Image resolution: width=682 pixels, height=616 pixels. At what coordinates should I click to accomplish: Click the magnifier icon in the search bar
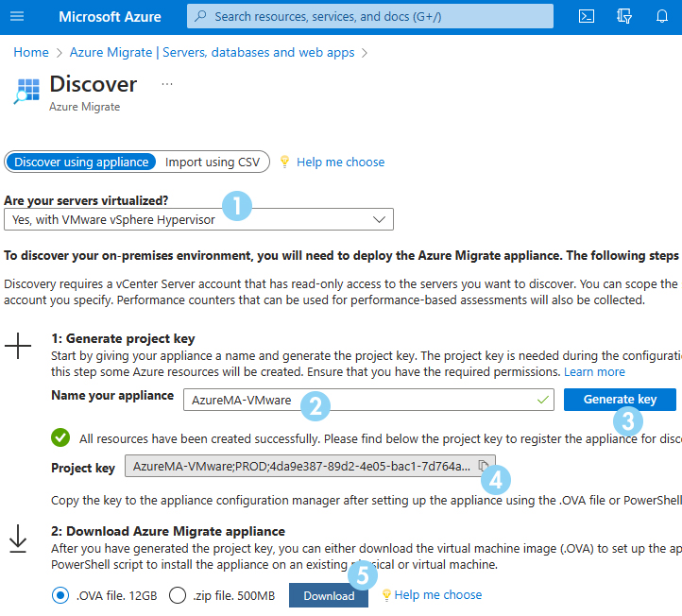pos(200,16)
